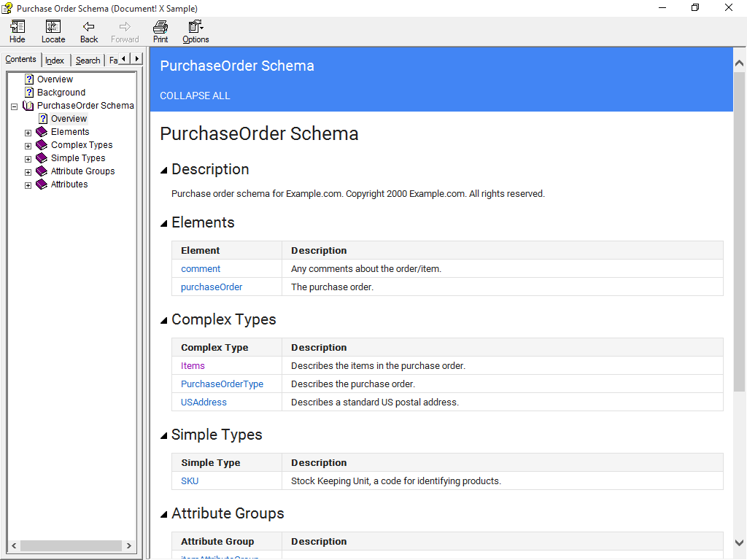Open the purchaseOrder element link
Image resolution: width=747 pixels, height=560 pixels.
212,287
